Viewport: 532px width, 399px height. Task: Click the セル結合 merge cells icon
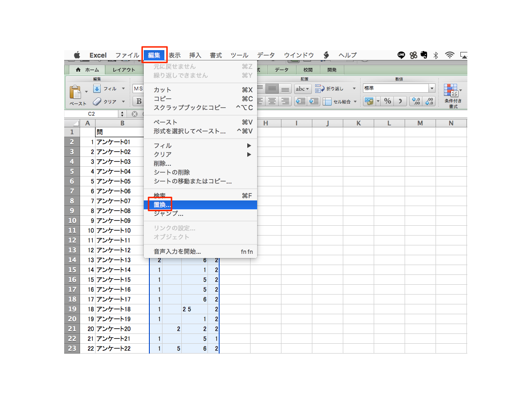(327, 102)
